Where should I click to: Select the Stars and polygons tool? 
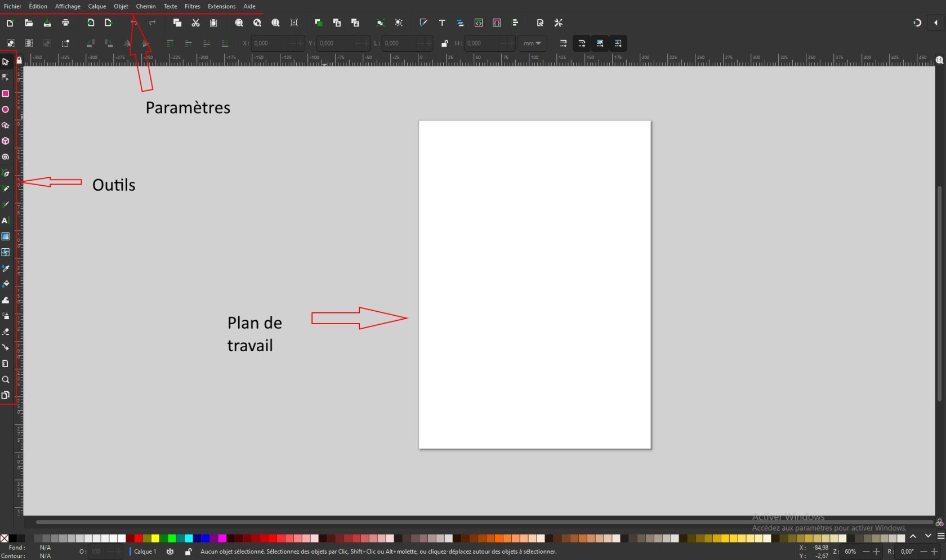point(6,125)
